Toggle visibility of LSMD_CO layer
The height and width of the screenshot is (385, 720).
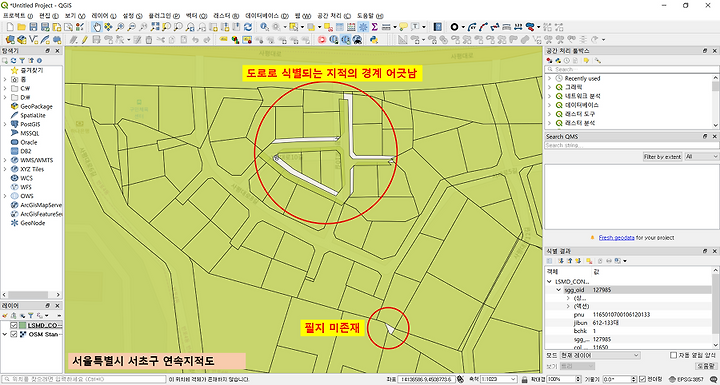coord(13,325)
